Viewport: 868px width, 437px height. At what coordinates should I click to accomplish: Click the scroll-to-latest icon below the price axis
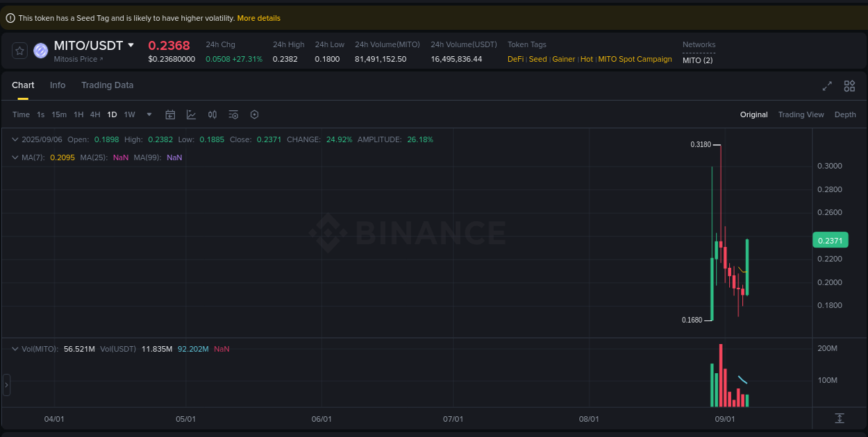click(x=840, y=418)
